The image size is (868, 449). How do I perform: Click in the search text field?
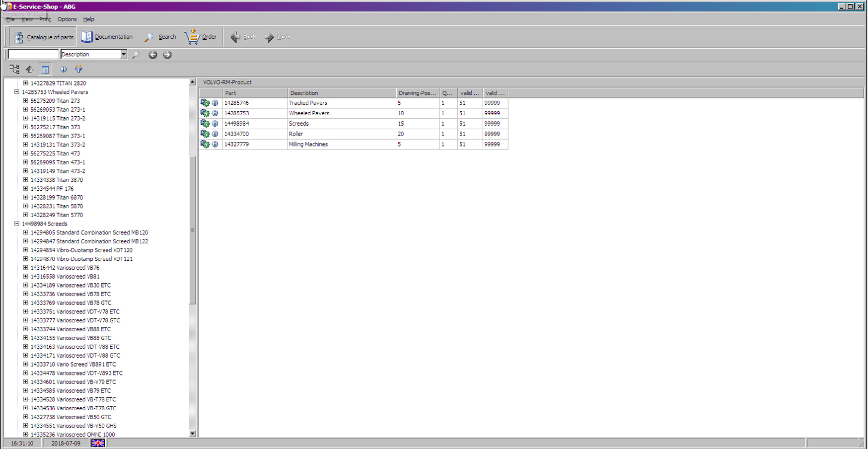[x=33, y=54]
